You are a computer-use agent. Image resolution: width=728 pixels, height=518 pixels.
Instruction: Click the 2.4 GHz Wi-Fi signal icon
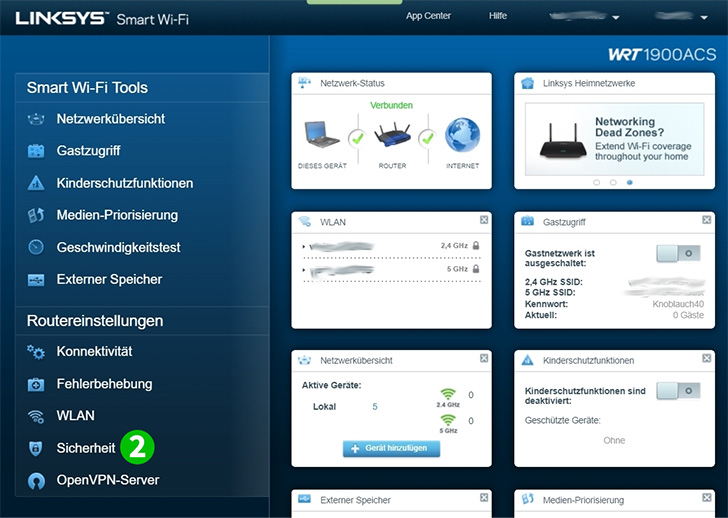coord(448,394)
